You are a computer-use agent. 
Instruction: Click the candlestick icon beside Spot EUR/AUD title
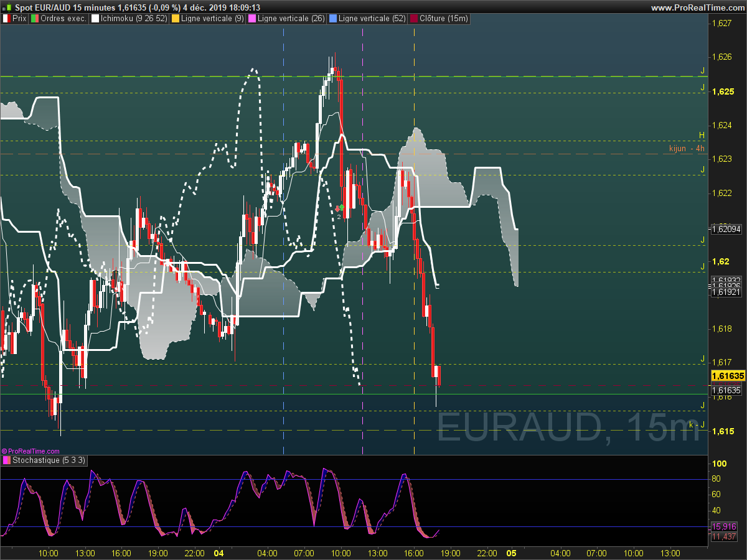(x=7, y=7)
